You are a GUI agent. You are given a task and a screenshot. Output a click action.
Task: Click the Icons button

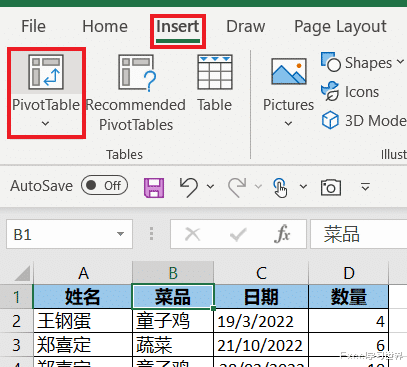pyautogui.click(x=350, y=91)
